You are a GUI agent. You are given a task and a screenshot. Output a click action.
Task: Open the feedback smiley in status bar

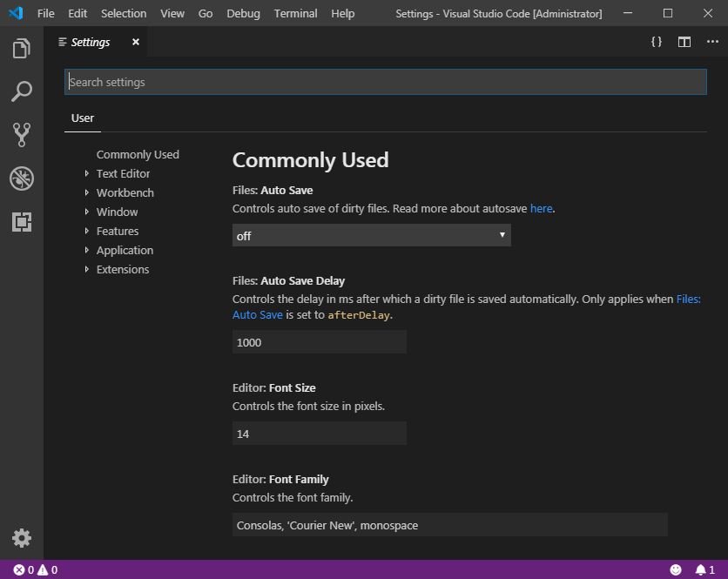(x=676, y=569)
